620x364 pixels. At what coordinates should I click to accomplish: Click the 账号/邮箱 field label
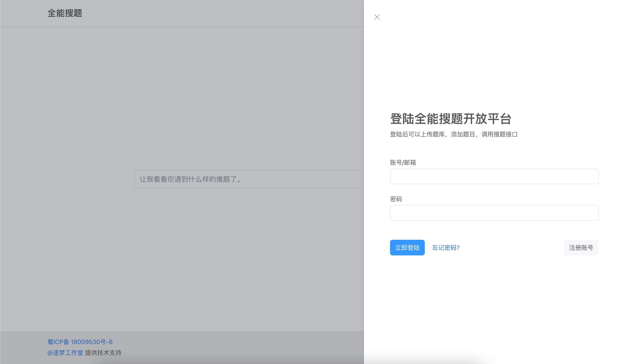403,162
